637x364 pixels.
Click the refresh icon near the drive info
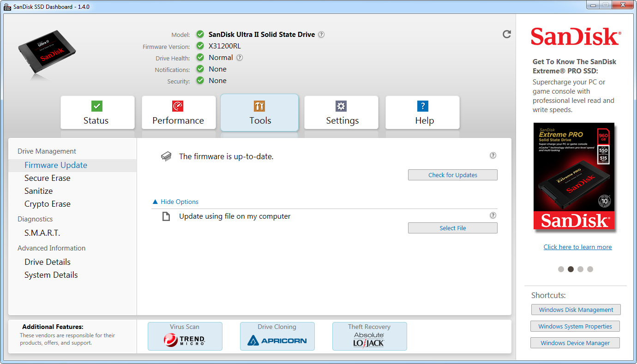507,34
